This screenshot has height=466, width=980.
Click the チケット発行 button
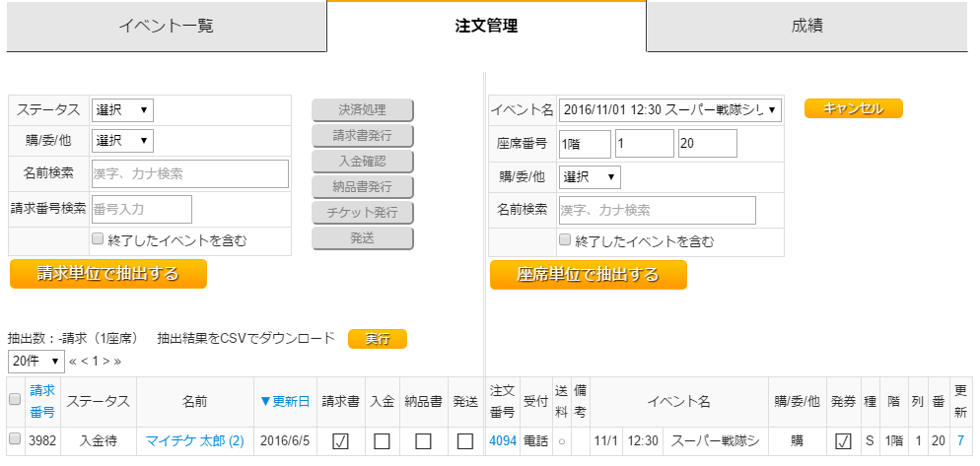362,213
